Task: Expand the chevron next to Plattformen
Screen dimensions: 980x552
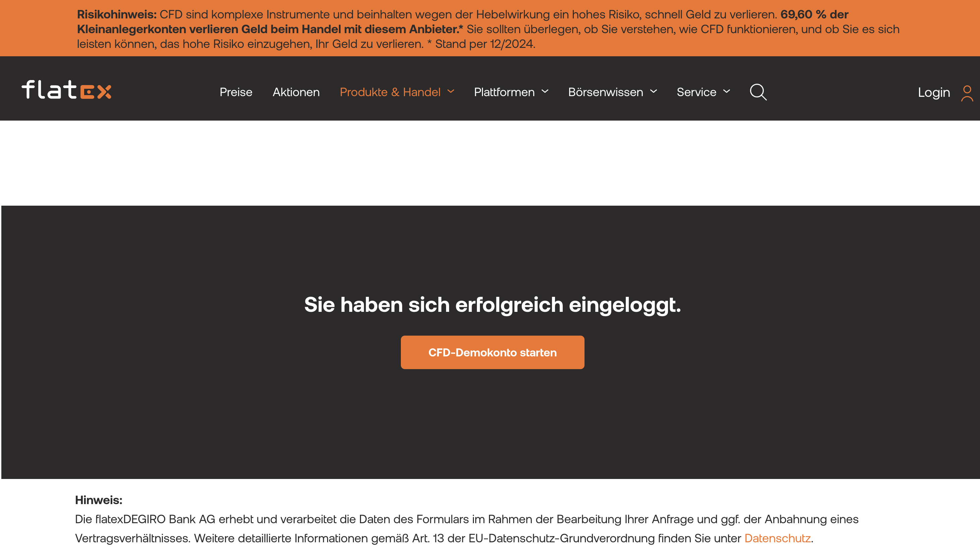Action: (545, 92)
